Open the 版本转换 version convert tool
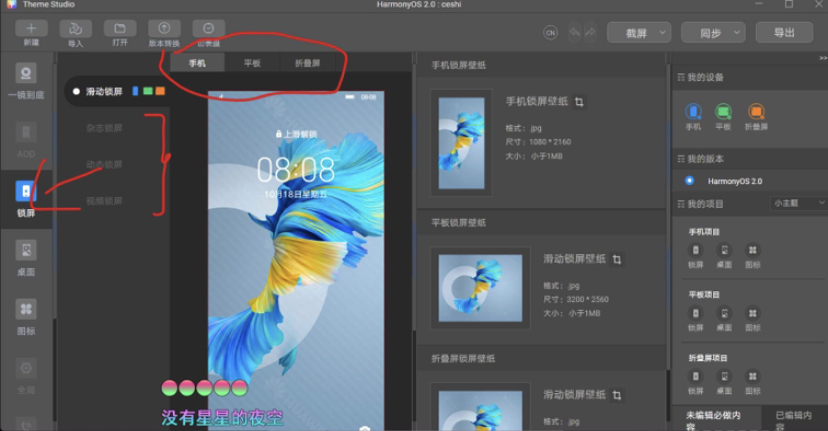The image size is (828, 431). (164, 29)
